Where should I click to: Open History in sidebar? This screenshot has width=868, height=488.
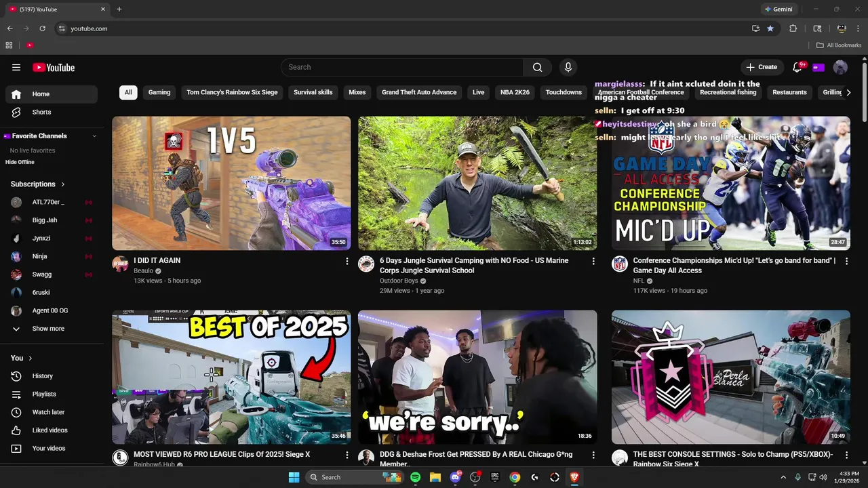[52, 376]
